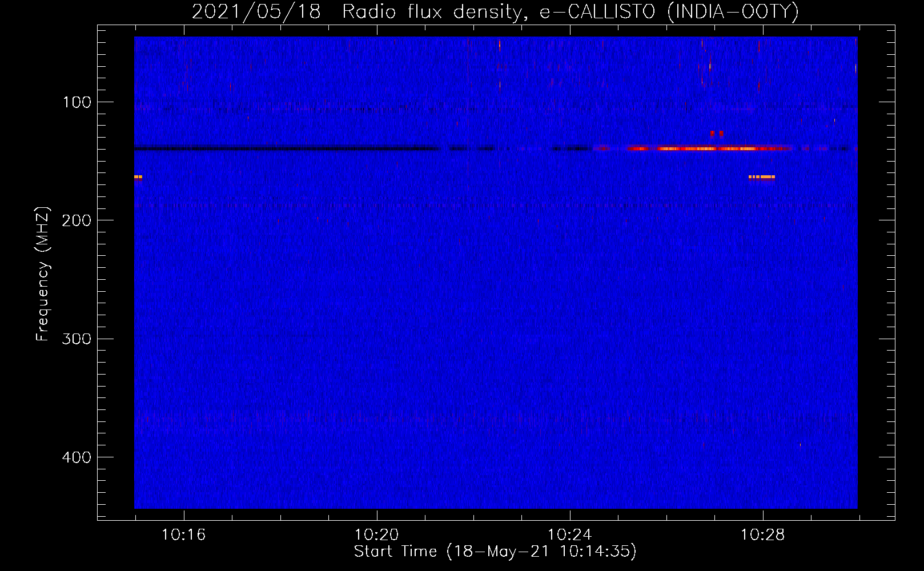The image size is (924, 571).
Task: Click the 10:24 time tick label
Action: (x=569, y=535)
